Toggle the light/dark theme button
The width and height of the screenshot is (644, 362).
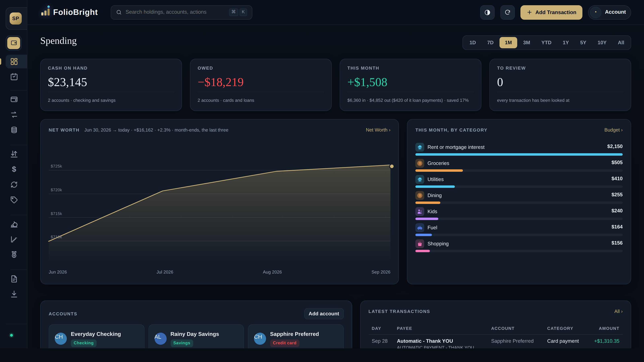[x=487, y=12]
